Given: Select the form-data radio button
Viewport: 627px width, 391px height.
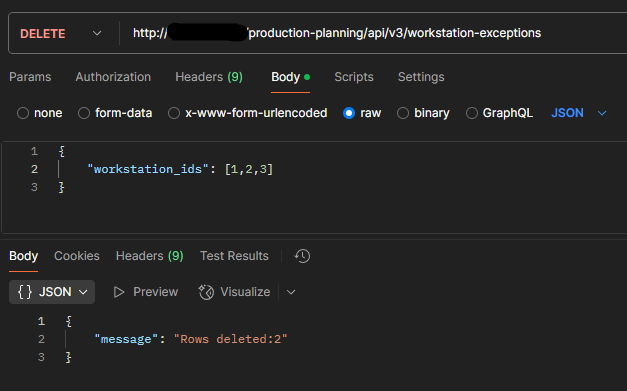Looking at the screenshot, I should [x=84, y=113].
